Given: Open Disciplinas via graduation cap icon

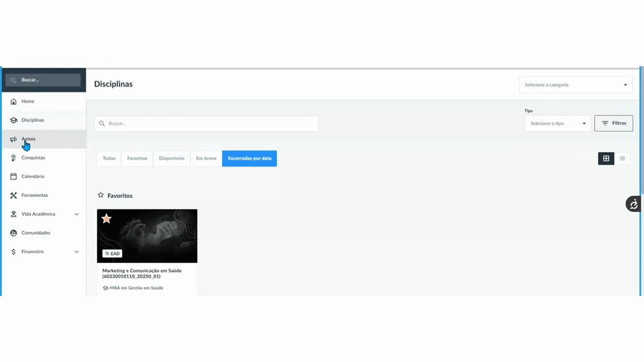Looking at the screenshot, I should (14, 120).
